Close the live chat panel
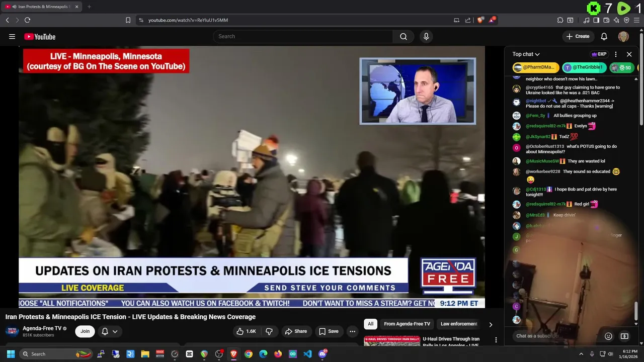644x362 pixels. 629,54
